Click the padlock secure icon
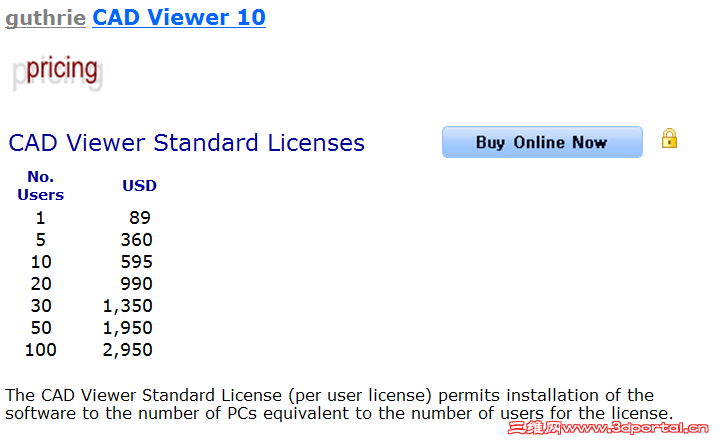This screenshot has width=728, height=441. point(669,138)
